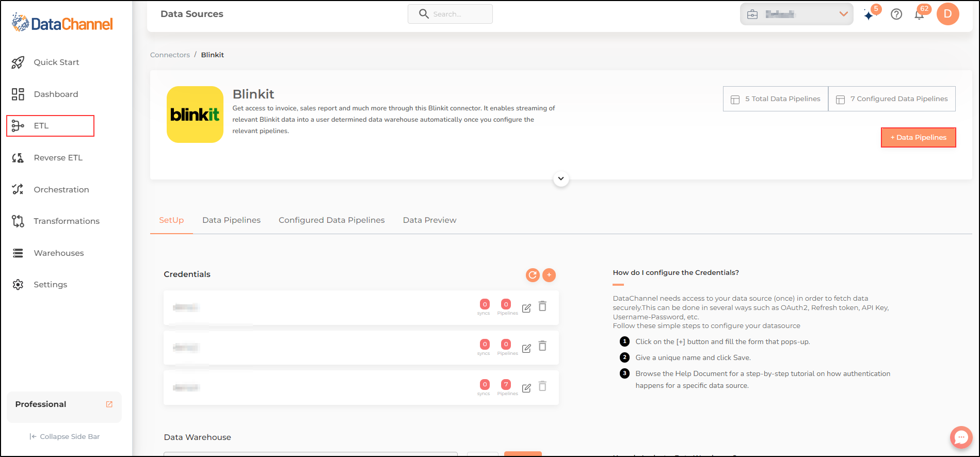Click the Data Warehouse heading

[198, 437]
